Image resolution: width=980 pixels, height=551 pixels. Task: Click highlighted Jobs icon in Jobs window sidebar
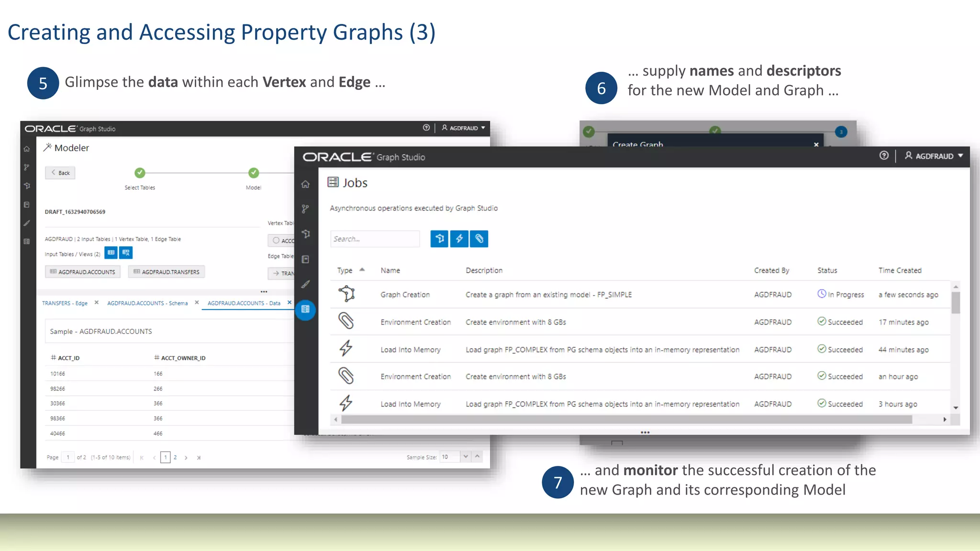[x=305, y=309]
